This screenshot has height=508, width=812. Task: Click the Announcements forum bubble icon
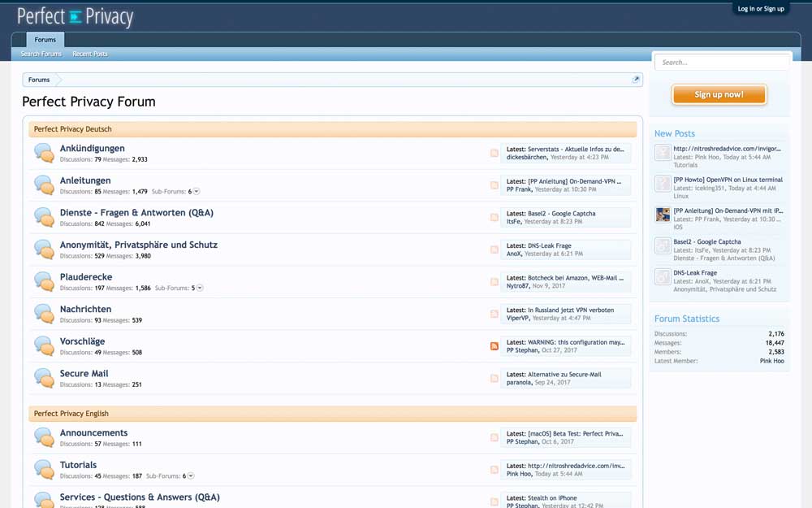(44, 437)
